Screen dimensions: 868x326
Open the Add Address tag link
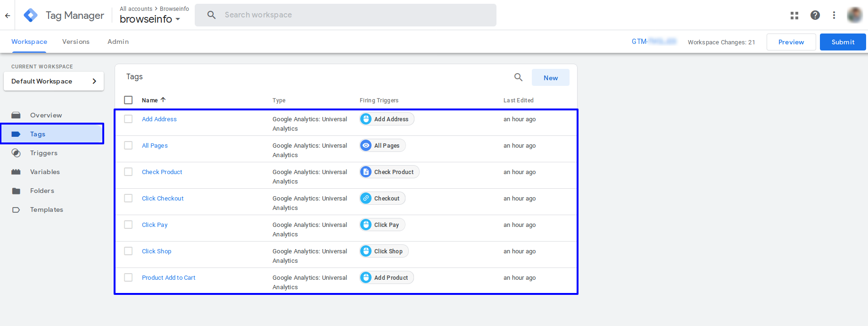(x=159, y=119)
